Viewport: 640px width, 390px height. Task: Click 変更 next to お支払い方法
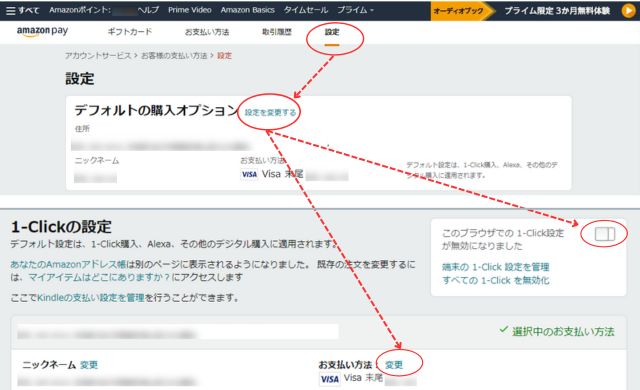click(x=394, y=365)
